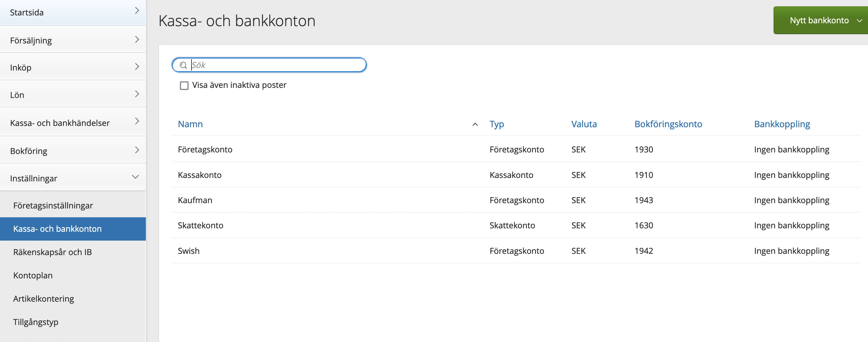Enable Visa även inaktiva poster checkbox
Viewport: 868px width, 342px height.
184,86
